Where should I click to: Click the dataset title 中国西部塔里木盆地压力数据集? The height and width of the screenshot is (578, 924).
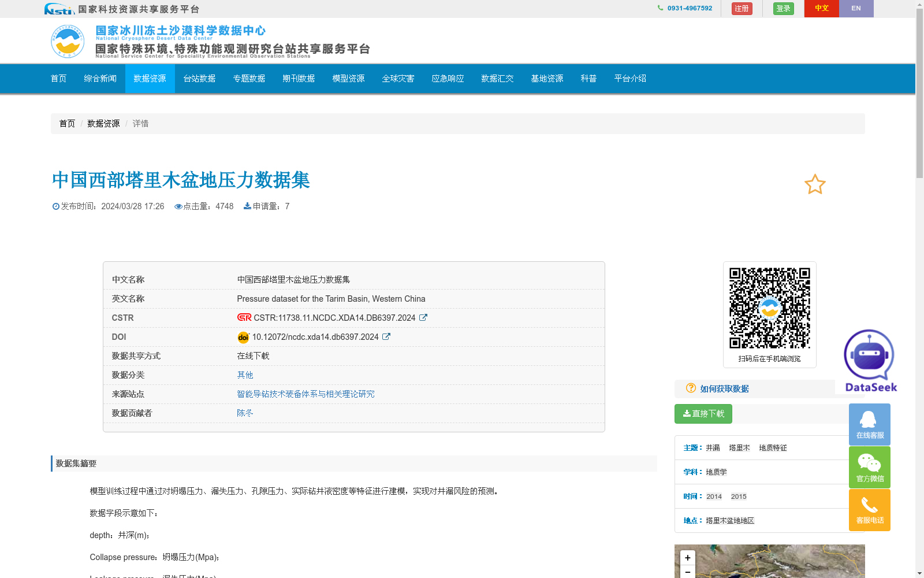point(181,180)
